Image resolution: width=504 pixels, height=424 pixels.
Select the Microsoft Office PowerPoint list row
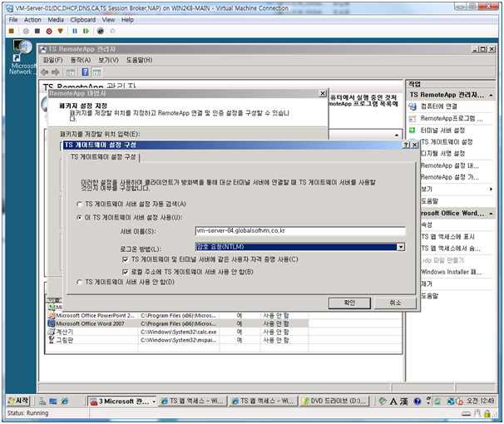click(178, 316)
